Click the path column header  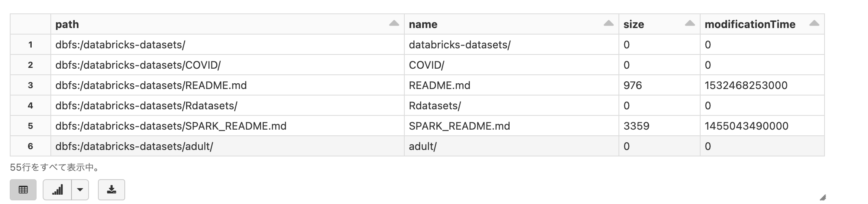click(x=67, y=24)
